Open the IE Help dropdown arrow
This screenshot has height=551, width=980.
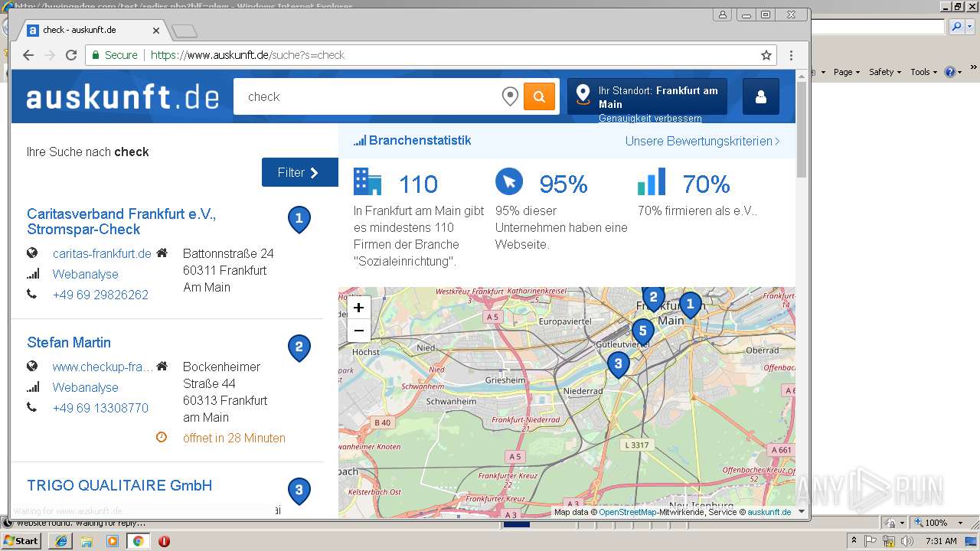point(960,71)
